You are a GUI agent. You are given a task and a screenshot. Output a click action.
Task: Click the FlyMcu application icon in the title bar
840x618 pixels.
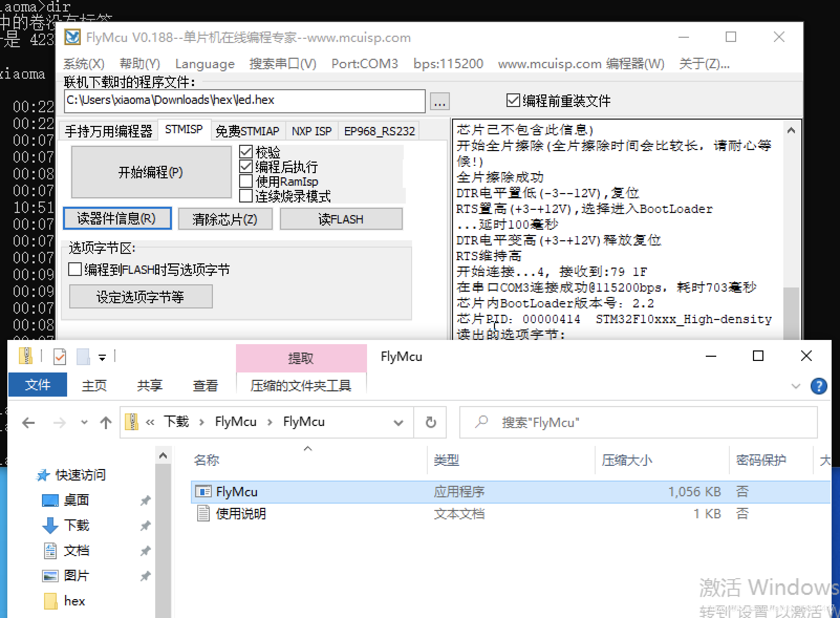coord(73,37)
